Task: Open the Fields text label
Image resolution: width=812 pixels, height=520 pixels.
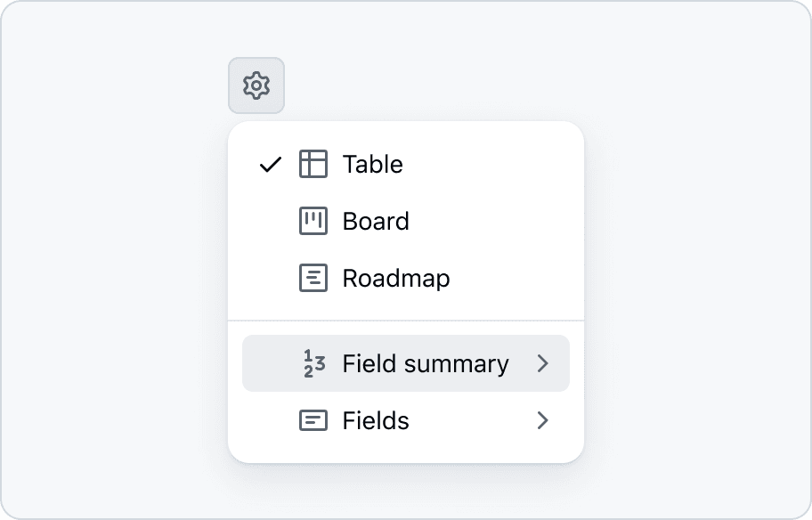Action: coord(376,420)
